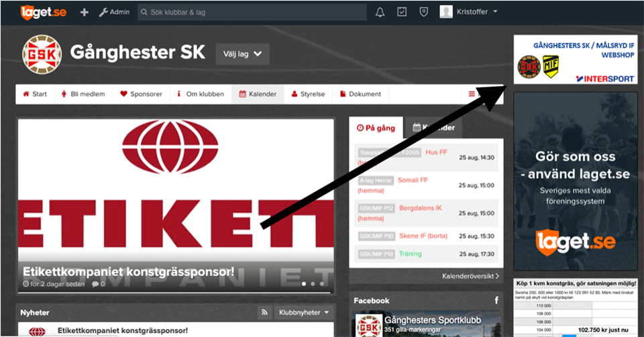
Task: Click the Gånghester SK club crest logo
Action: [x=42, y=54]
